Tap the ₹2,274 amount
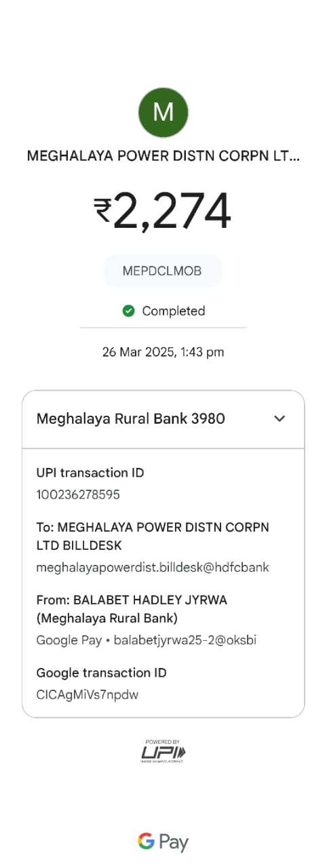Screen dimensions: 327x868 tap(163, 211)
